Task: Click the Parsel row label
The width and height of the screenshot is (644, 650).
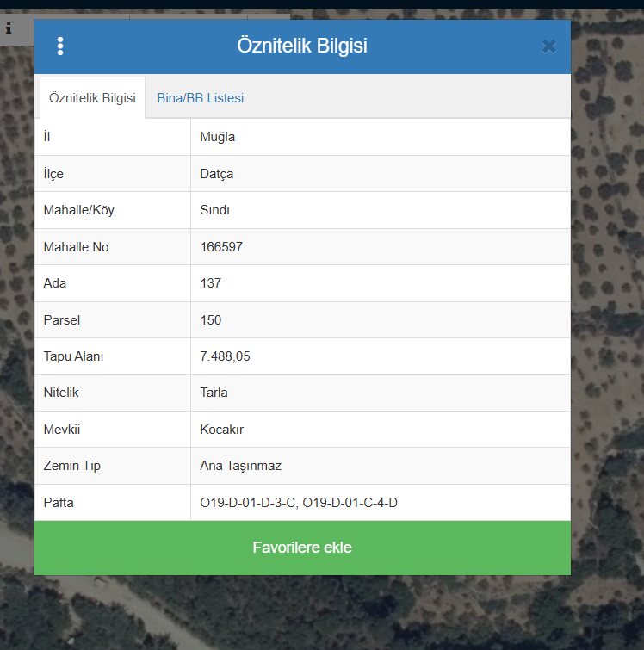Action: click(x=62, y=320)
